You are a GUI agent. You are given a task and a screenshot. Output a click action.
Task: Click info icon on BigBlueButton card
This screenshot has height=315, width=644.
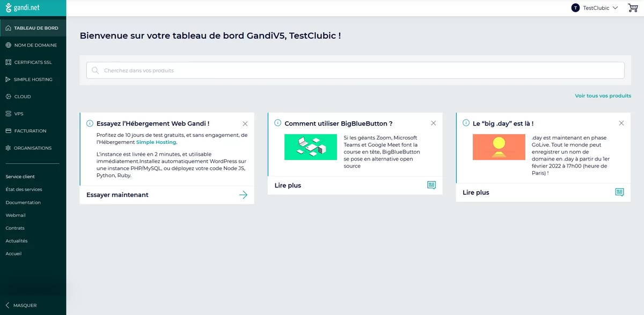(x=277, y=123)
